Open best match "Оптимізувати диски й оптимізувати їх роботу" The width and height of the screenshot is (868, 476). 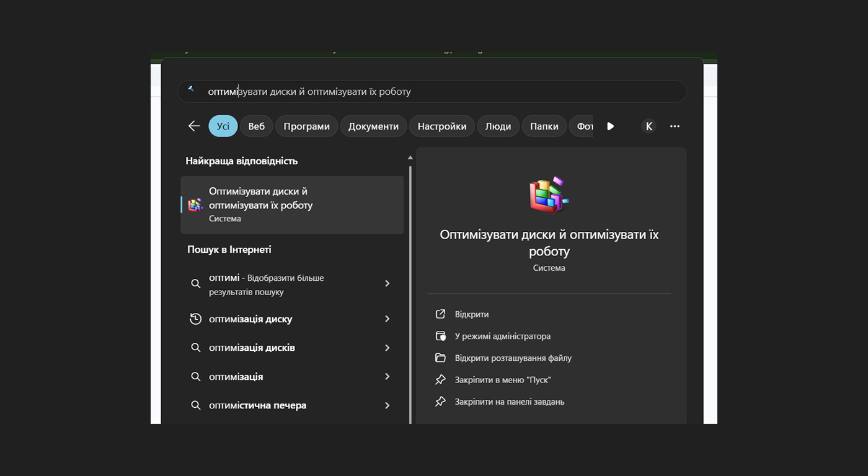(292, 205)
